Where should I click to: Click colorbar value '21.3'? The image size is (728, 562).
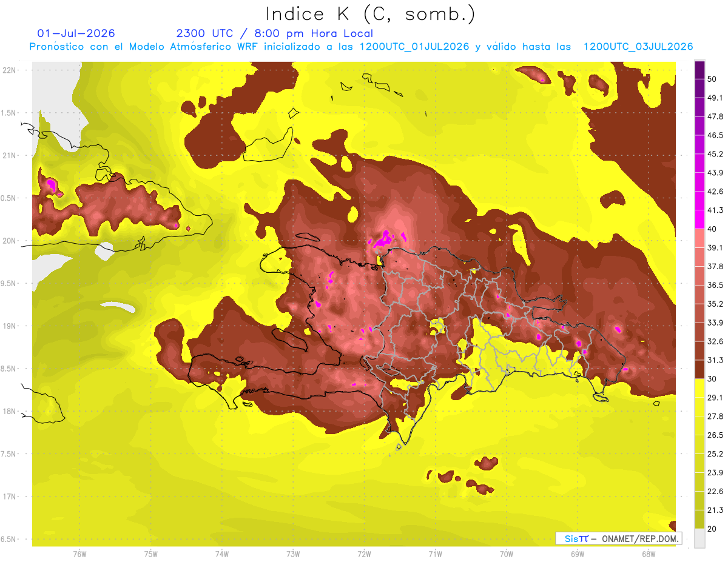pos(715,510)
